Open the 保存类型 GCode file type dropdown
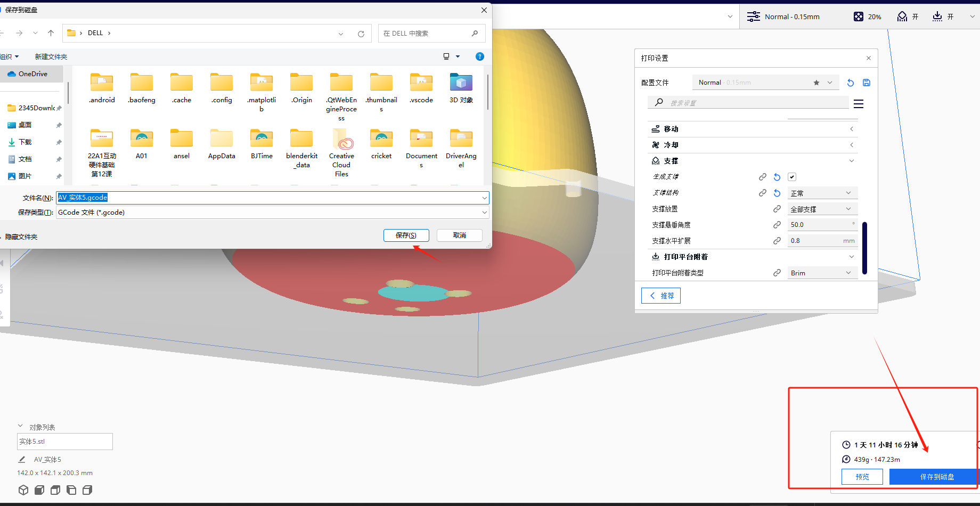 pos(272,212)
